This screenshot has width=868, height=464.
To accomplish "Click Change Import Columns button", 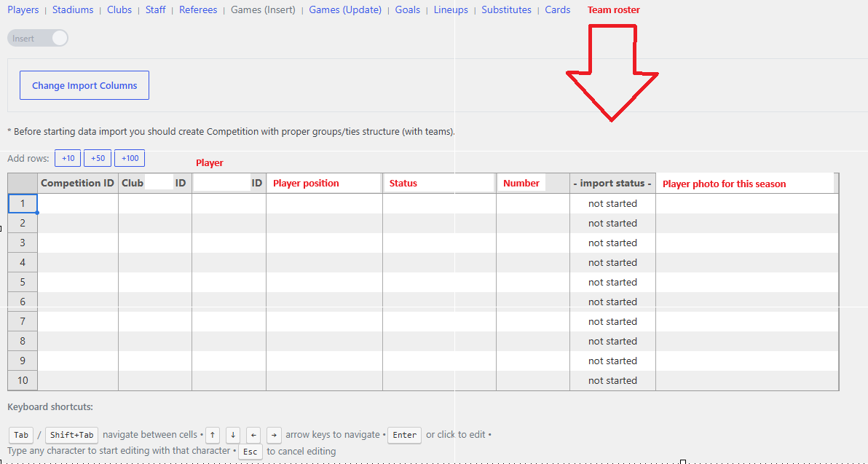I will 84,85.
